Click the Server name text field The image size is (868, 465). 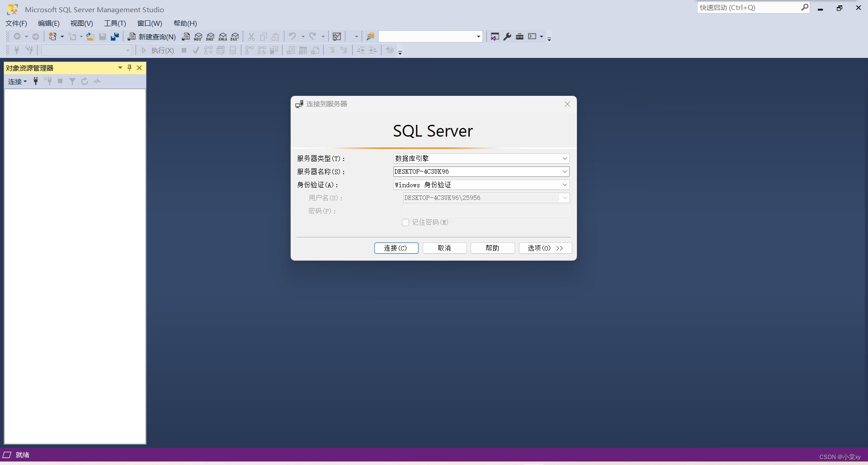coord(476,172)
